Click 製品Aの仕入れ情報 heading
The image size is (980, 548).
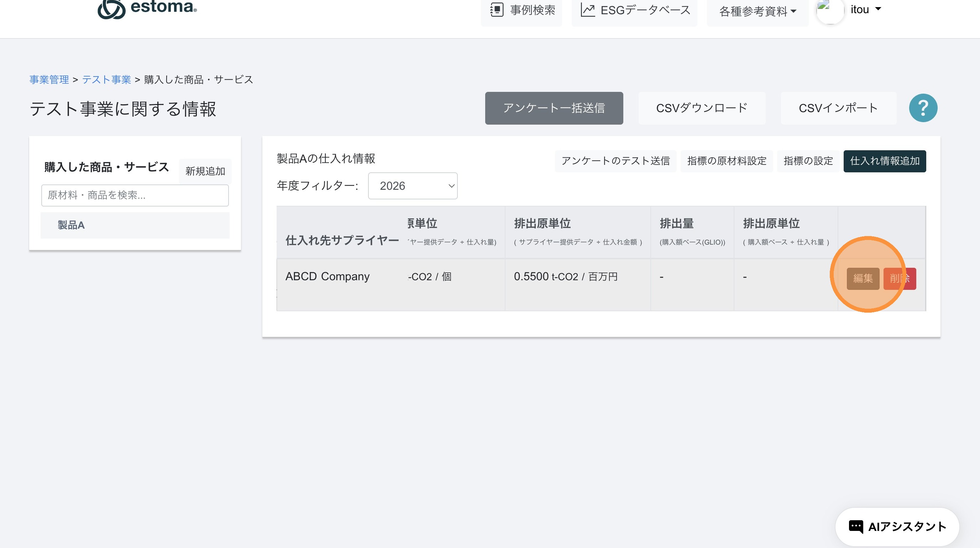coord(326,159)
